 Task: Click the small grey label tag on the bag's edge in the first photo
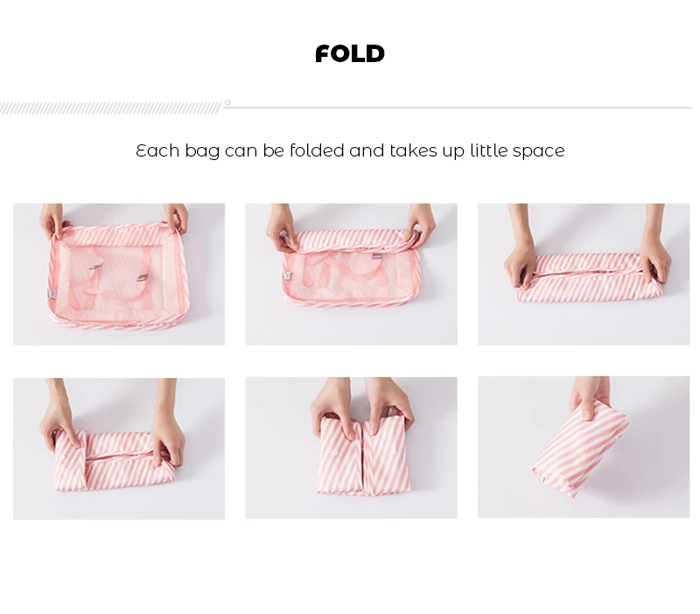pyautogui.click(x=52, y=294)
